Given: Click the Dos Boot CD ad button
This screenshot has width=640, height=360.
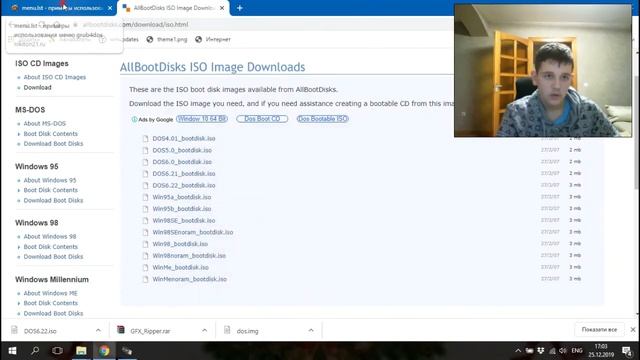Looking at the screenshot, I should tap(262, 119).
